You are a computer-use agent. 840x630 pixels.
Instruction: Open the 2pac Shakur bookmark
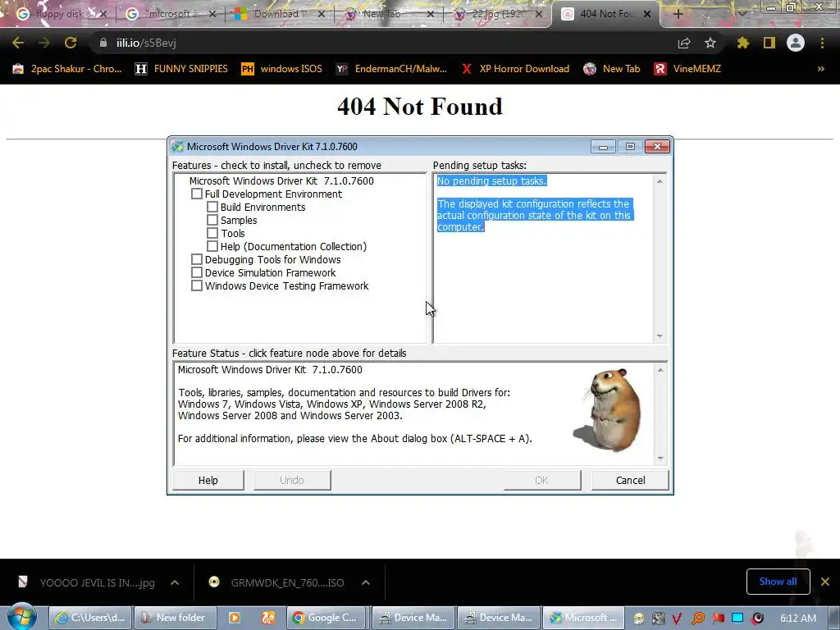[x=67, y=69]
